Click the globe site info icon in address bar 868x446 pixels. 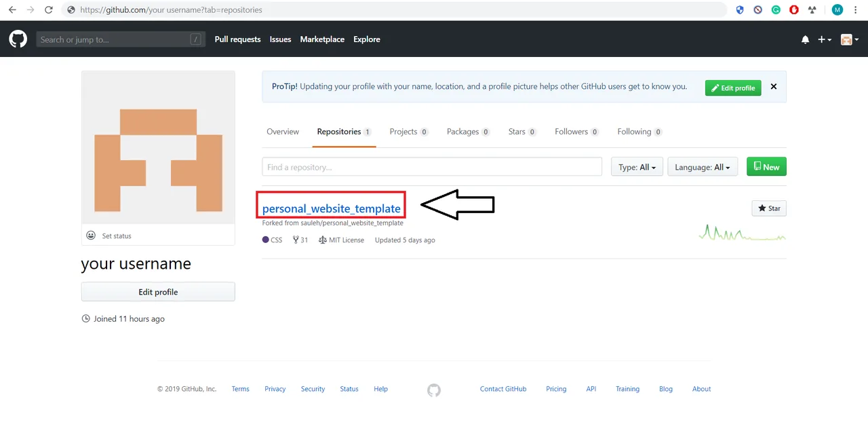[x=71, y=10]
